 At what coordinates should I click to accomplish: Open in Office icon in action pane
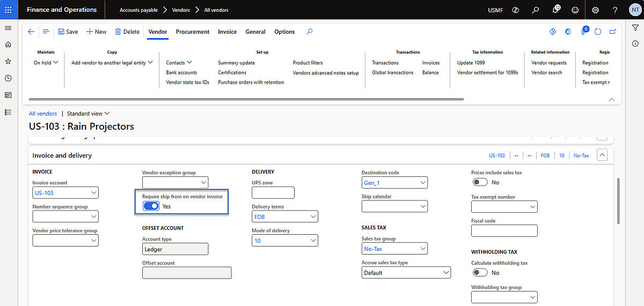click(568, 32)
